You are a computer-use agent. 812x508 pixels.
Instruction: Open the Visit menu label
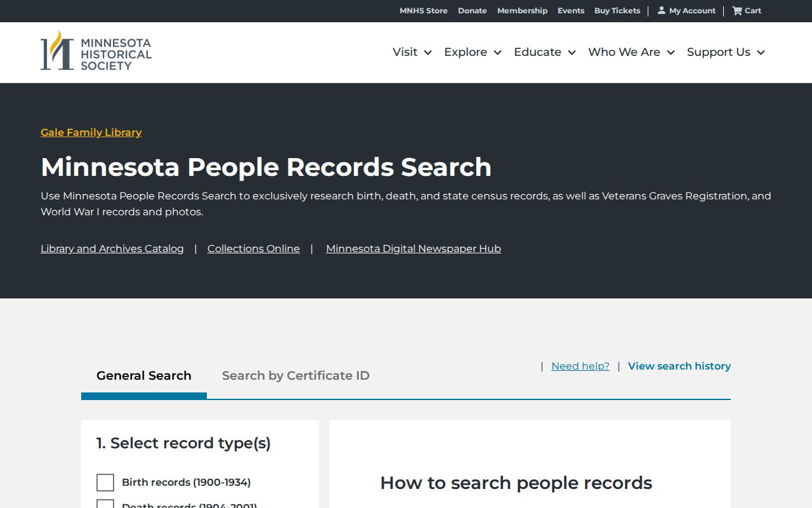pos(405,52)
